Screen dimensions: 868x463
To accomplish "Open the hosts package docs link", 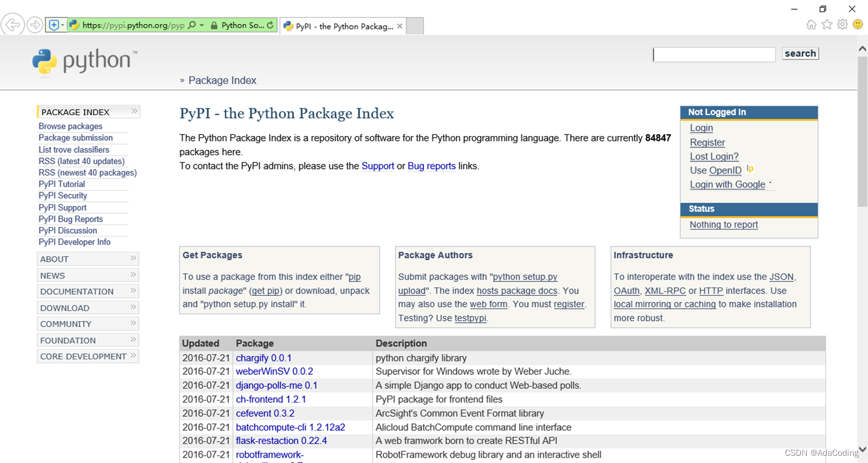I will [517, 290].
